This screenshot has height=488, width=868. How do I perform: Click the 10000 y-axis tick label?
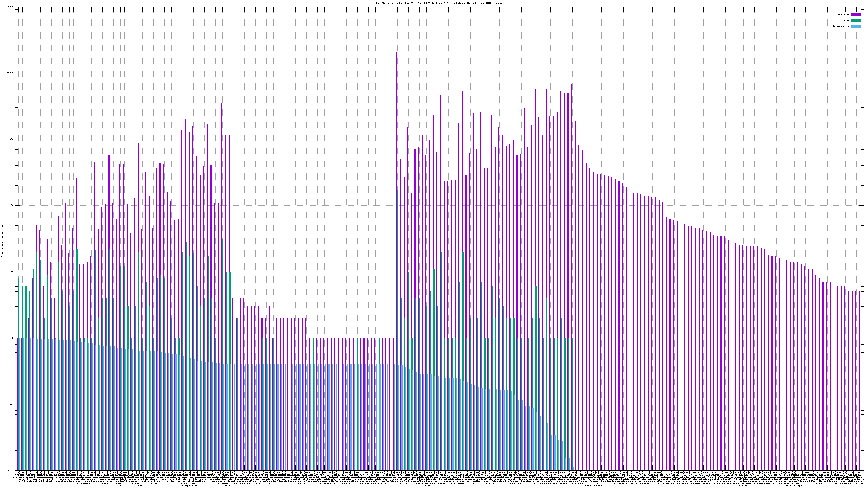click(11, 73)
